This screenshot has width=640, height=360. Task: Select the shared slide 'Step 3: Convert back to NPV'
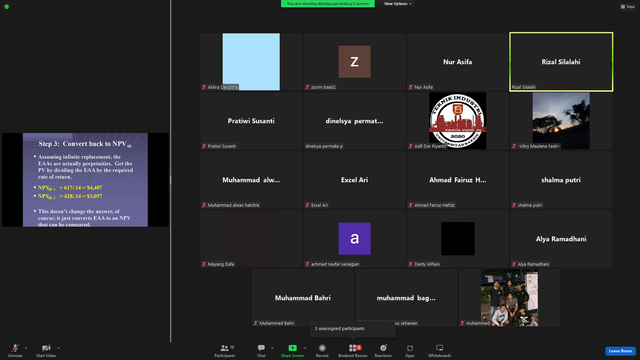tap(85, 180)
